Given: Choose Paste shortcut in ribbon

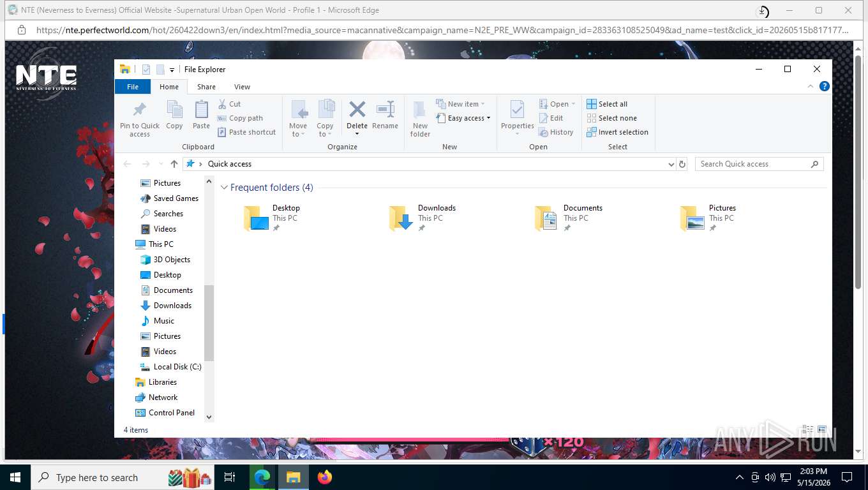Looking at the screenshot, I should 246,132.
